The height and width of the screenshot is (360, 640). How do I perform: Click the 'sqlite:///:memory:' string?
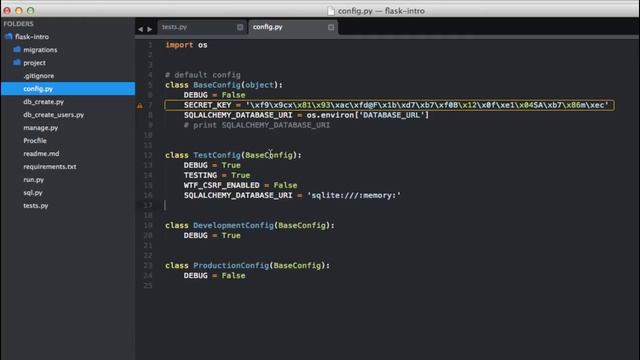tap(354, 196)
